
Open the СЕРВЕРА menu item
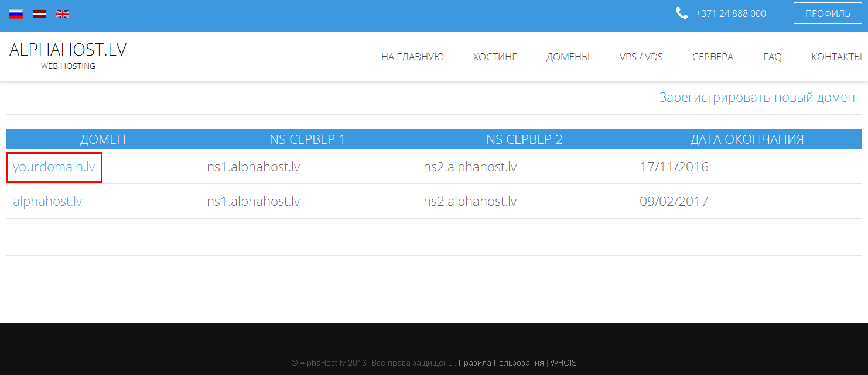pos(713,57)
